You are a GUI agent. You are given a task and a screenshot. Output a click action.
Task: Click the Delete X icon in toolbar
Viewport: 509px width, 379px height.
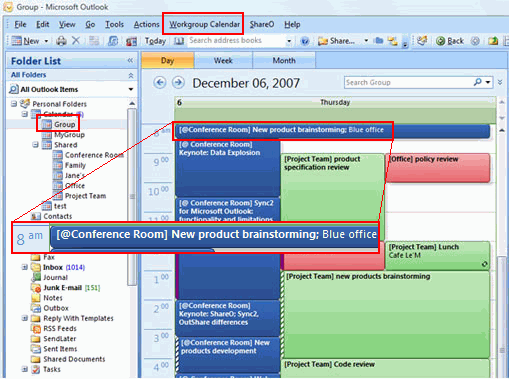point(76,41)
